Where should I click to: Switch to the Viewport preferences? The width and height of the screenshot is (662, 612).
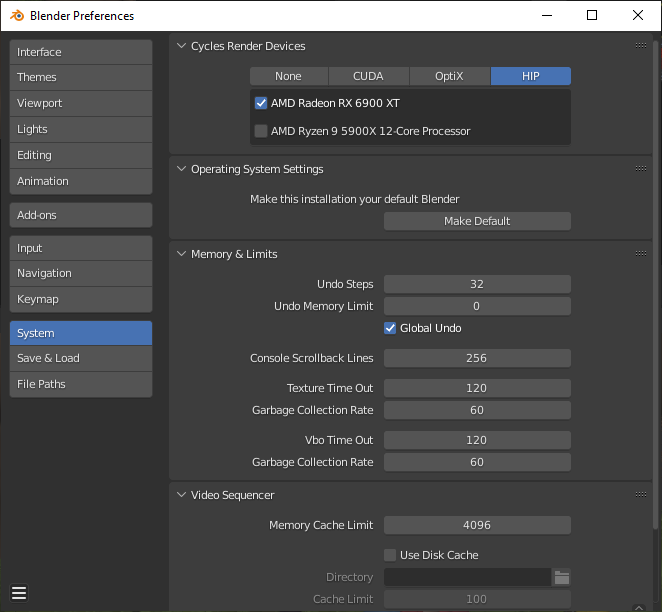click(81, 103)
